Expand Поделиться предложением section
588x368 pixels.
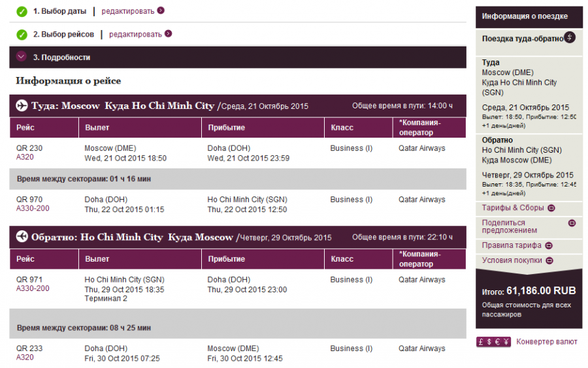pos(572,223)
